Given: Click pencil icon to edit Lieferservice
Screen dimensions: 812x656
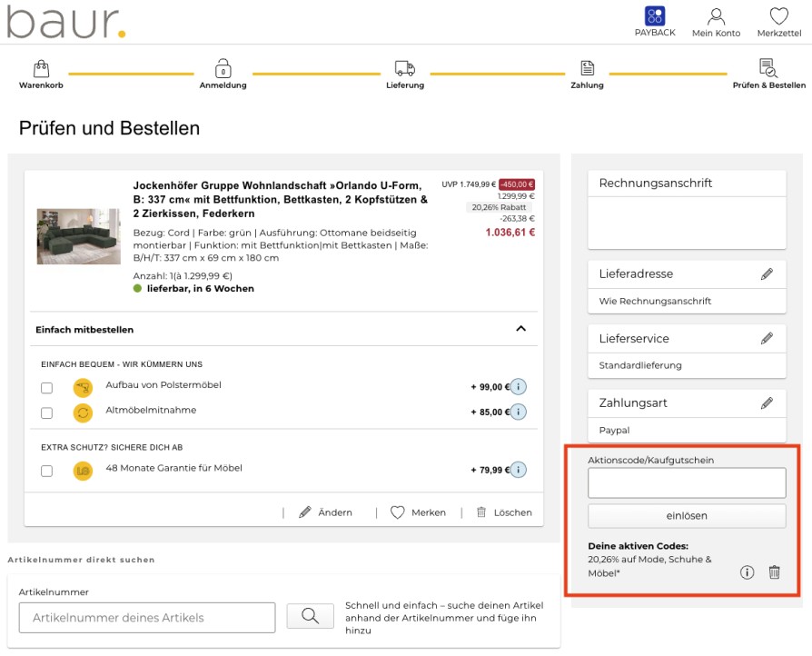Looking at the screenshot, I should pyautogui.click(x=767, y=338).
